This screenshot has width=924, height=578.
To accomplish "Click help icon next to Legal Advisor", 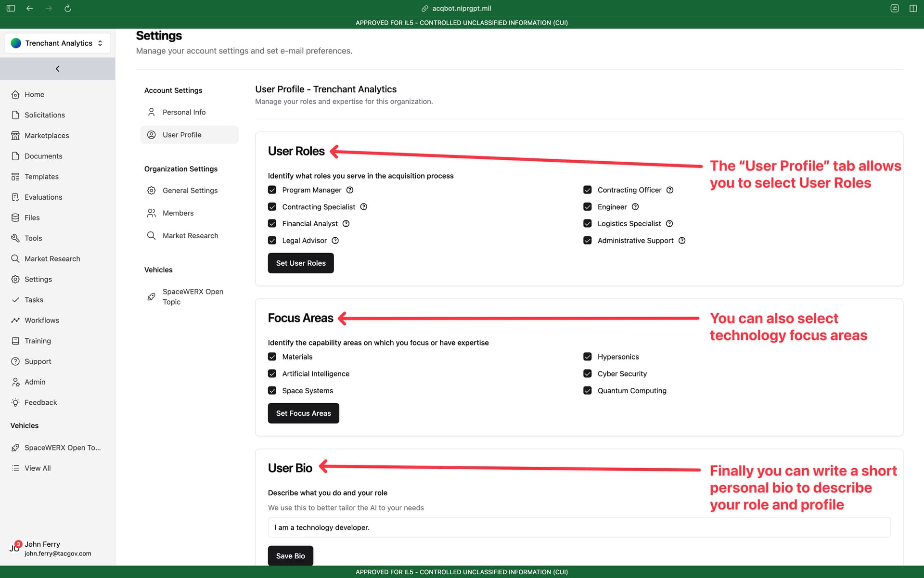I will click(x=335, y=241).
